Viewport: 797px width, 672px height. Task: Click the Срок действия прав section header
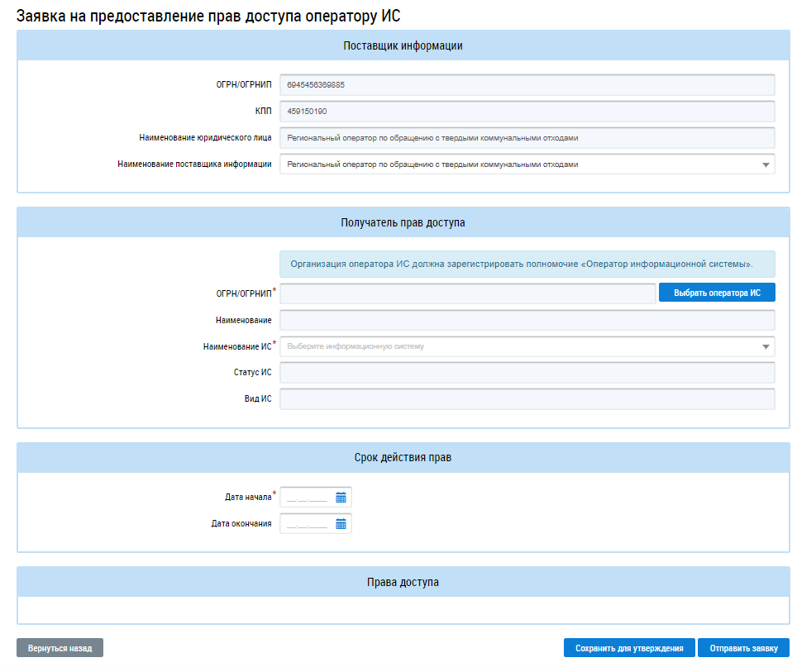(403, 457)
